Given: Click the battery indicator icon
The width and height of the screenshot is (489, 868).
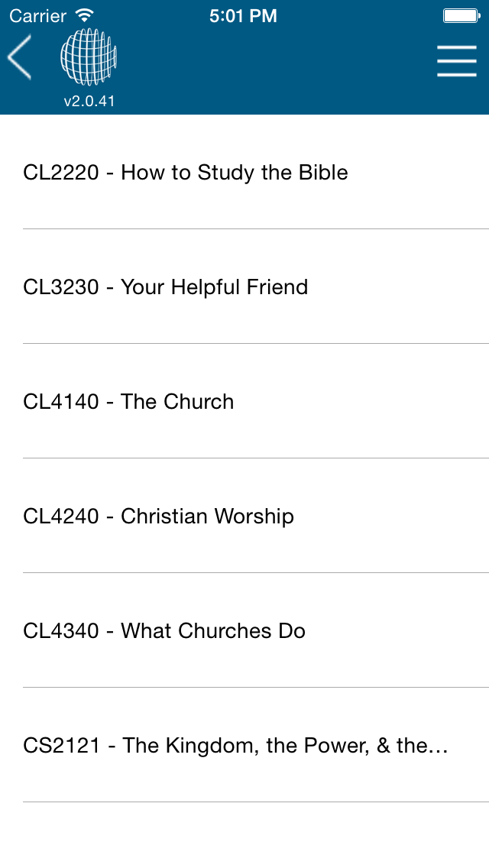Looking at the screenshot, I should pos(461,16).
